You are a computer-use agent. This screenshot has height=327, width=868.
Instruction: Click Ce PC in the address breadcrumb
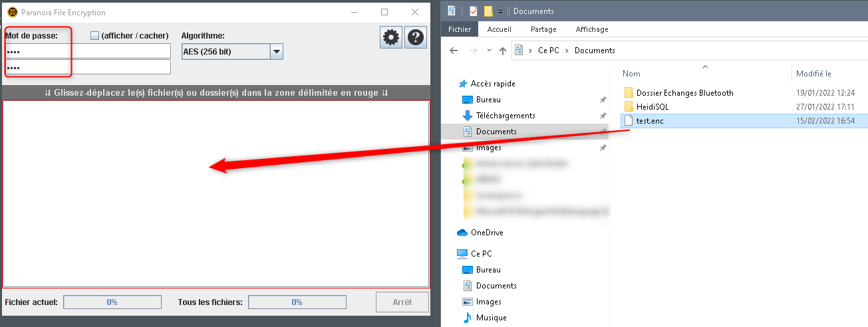coord(549,51)
